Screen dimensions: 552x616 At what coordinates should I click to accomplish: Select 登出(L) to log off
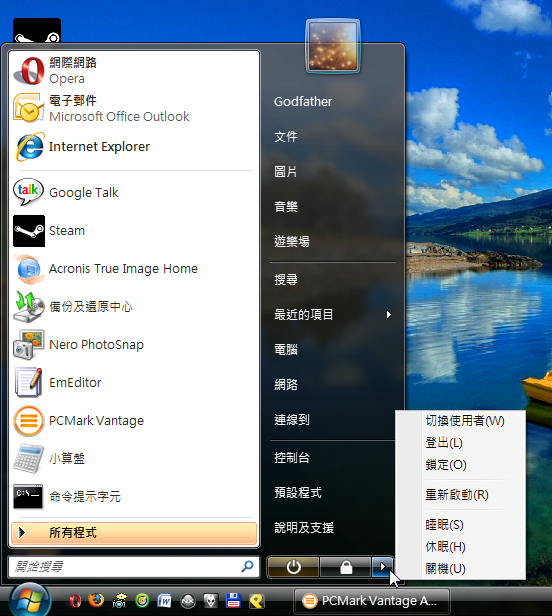(x=444, y=443)
